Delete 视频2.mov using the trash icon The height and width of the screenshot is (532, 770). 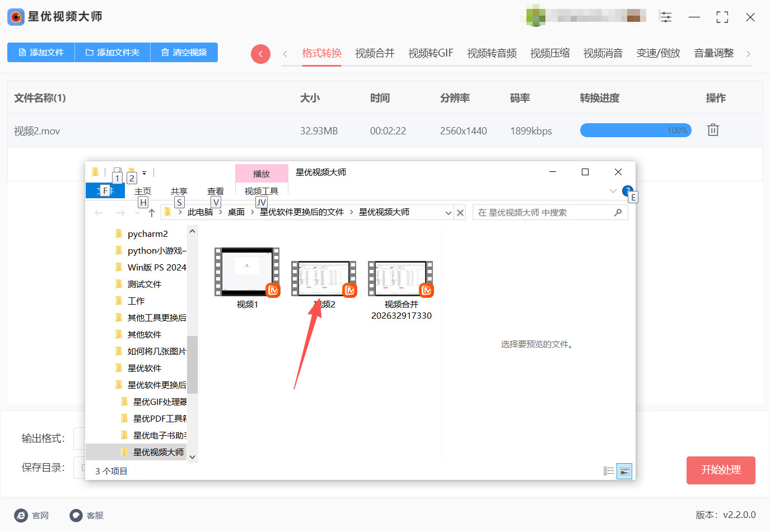pos(713,130)
